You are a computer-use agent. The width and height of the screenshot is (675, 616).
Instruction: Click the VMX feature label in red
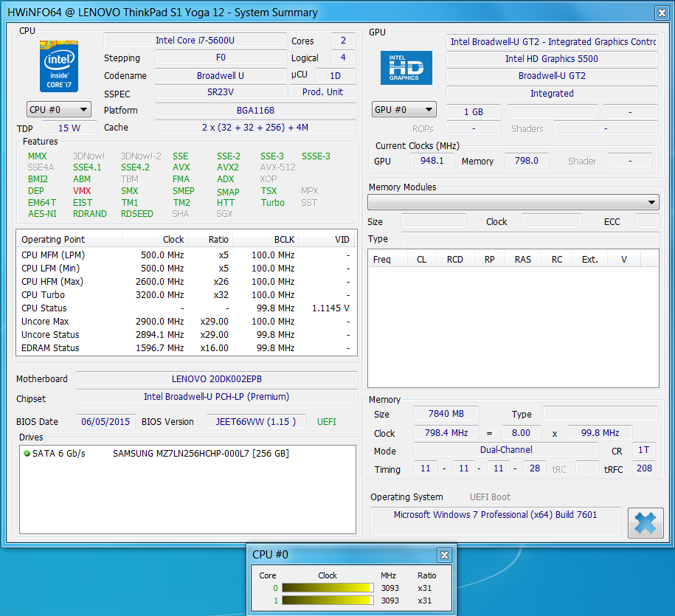tap(82, 190)
